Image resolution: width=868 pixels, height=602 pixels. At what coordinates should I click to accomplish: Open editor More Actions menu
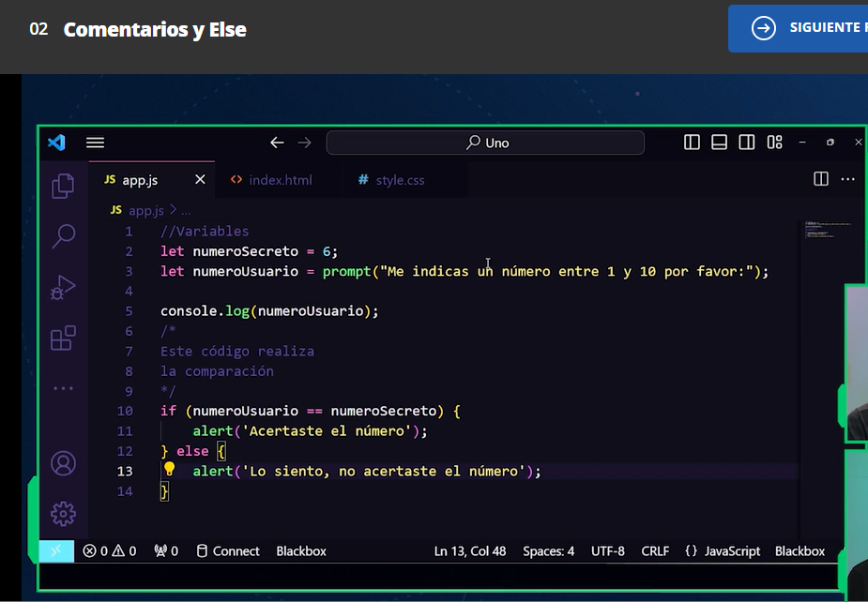(x=847, y=179)
